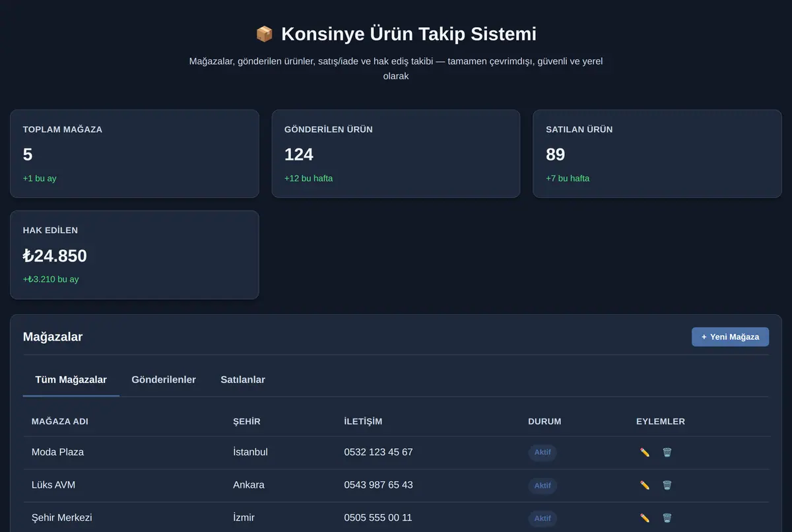Select the Hak Edilen stat card
This screenshot has width=792, height=532.
pyautogui.click(x=135, y=255)
